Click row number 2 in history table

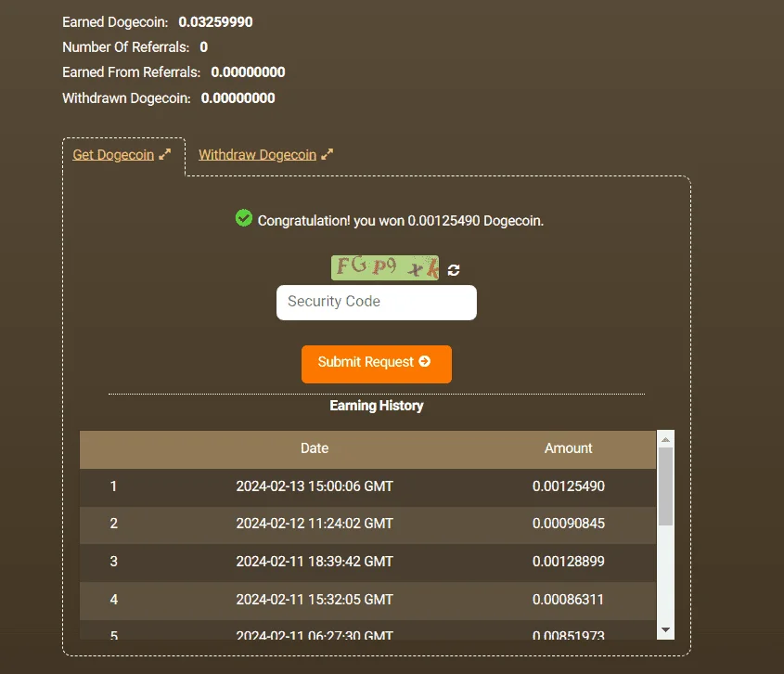pos(113,524)
